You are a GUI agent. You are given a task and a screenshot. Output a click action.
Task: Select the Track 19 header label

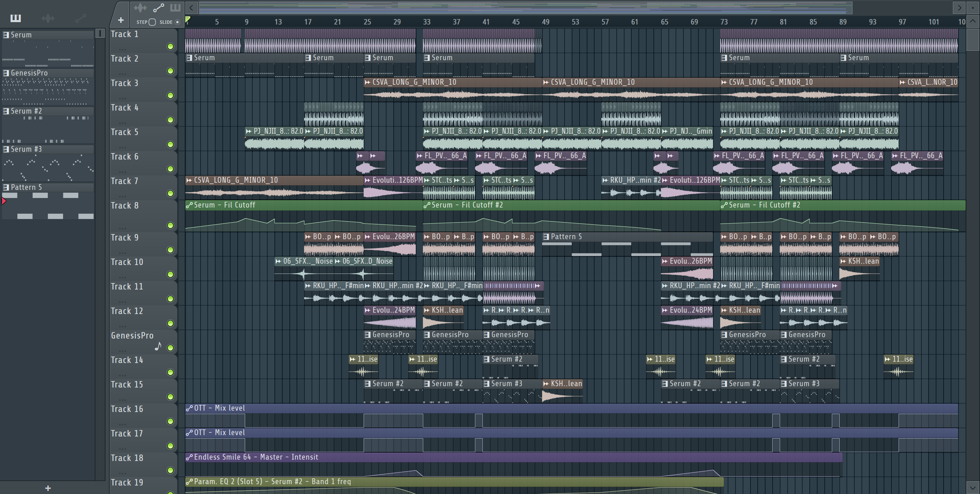coord(127,482)
